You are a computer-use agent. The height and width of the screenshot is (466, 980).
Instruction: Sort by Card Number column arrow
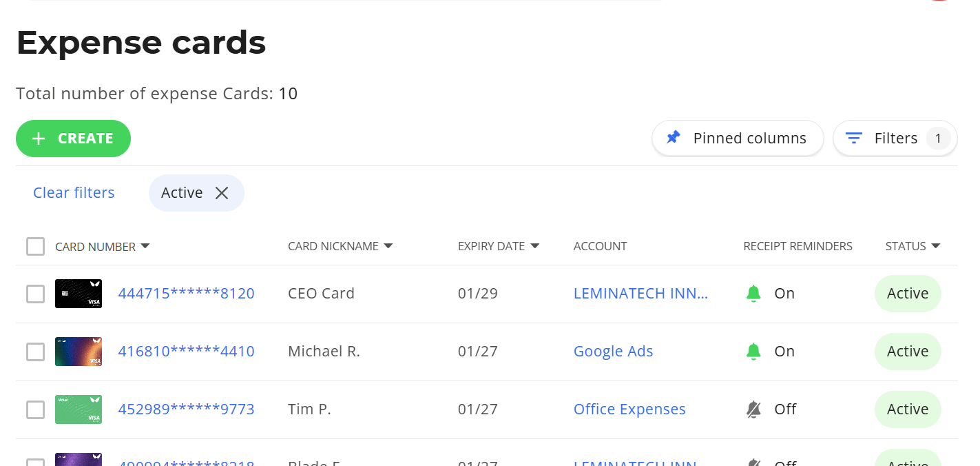point(145,246)
